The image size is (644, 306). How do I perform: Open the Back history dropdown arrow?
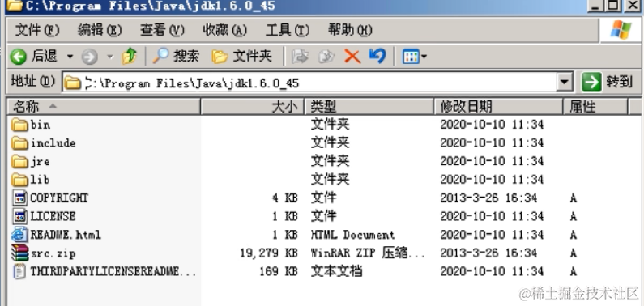(x=70, y=57)
